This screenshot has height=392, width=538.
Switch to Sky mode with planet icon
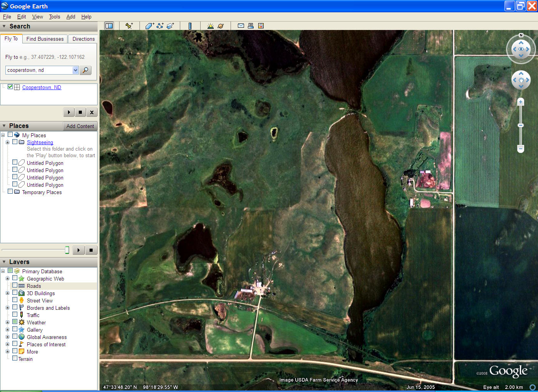click(221, 26)
